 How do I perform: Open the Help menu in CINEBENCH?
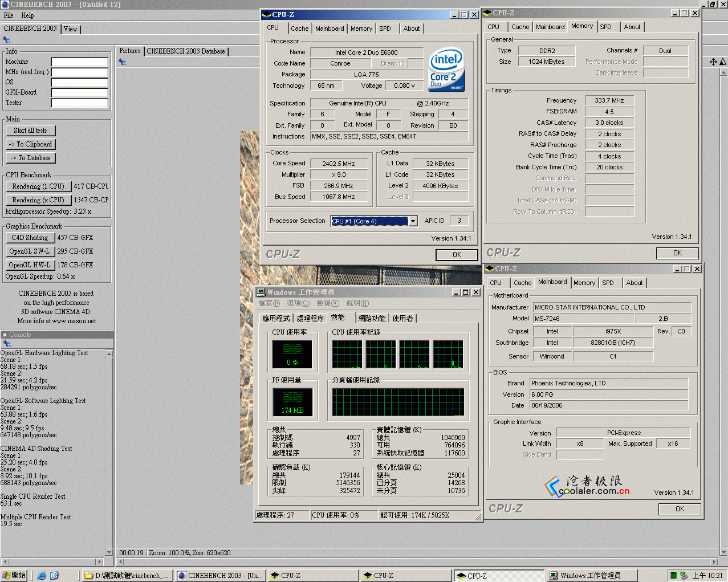pyautogui.click(x=27, y=15)
